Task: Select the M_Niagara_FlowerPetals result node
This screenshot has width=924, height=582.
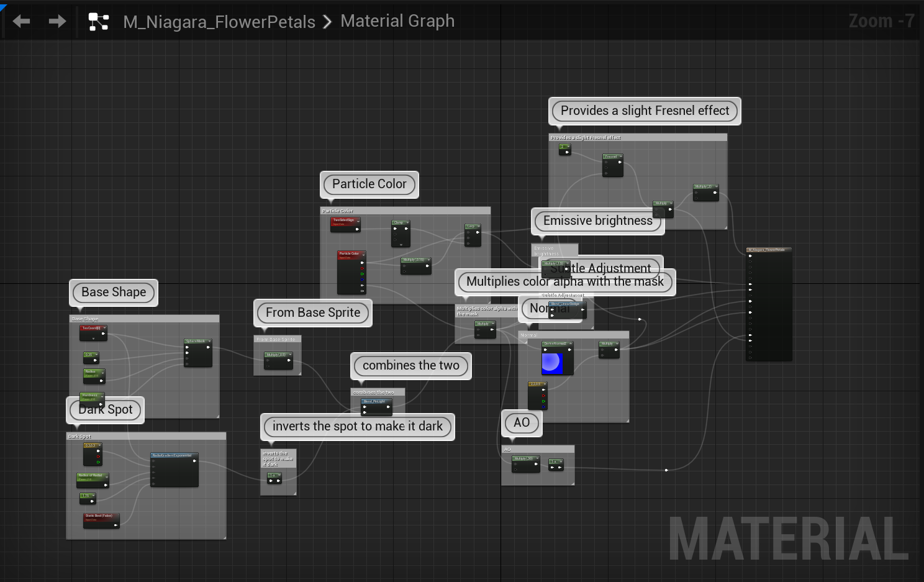Action: pos(769,304)
